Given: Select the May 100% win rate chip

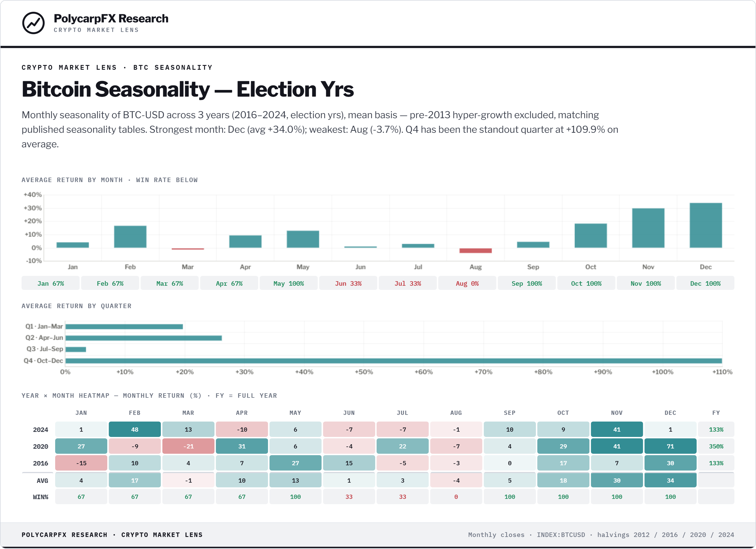Looking at the screenshot, I should pyautogui.click(x=289, y=283).
